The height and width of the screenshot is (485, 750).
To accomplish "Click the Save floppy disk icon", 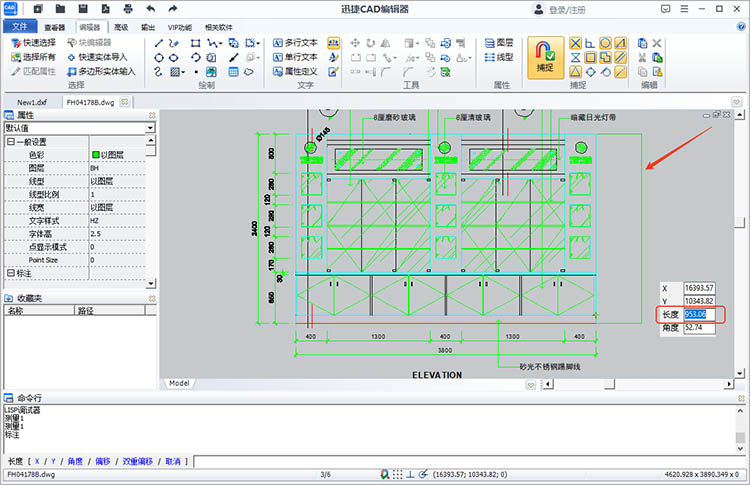I will tap(83, 9).
